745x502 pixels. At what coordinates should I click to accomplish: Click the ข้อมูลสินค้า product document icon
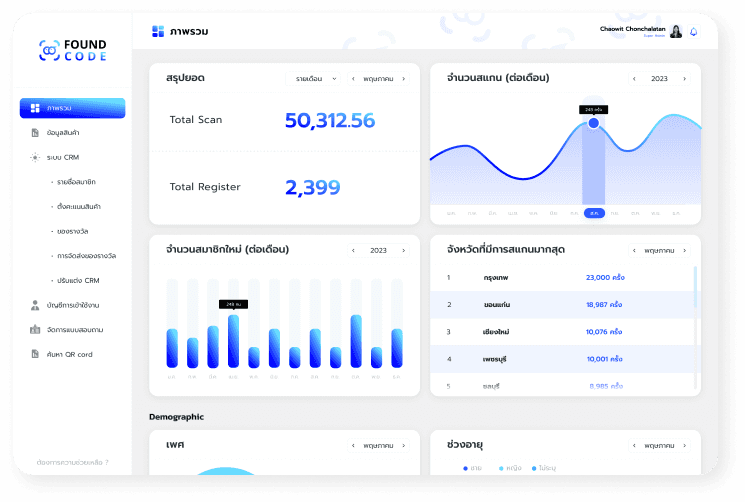(x=35, y=133)
